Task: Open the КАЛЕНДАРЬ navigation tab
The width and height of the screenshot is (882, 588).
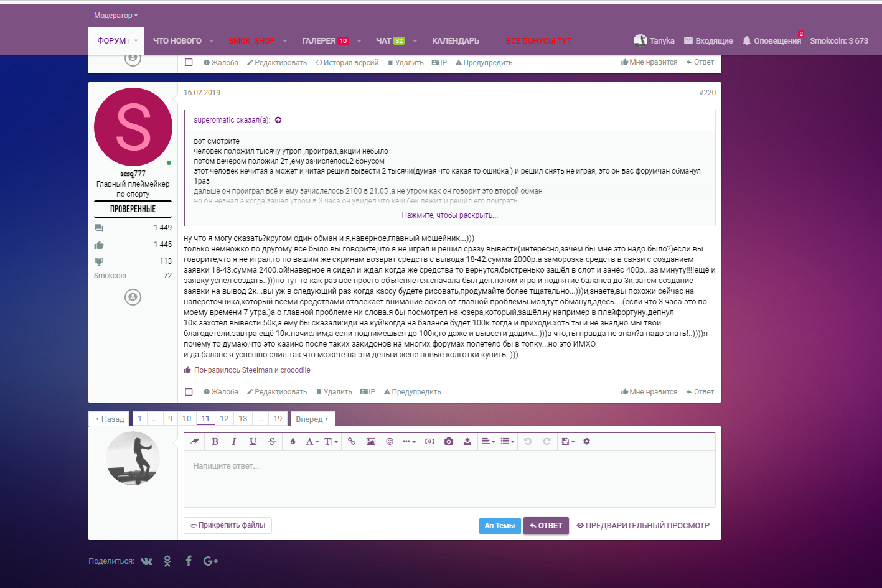Action: pos(456,41)
